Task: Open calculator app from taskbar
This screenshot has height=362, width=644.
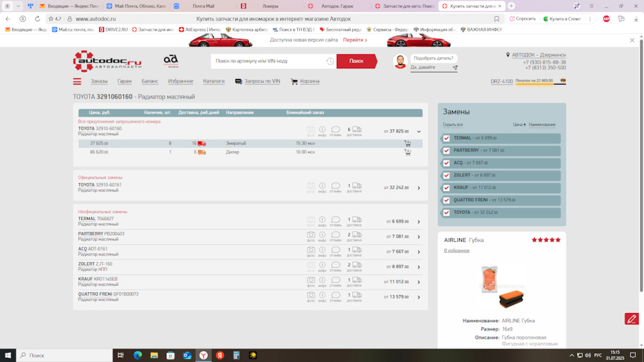Action: [236, 355]
